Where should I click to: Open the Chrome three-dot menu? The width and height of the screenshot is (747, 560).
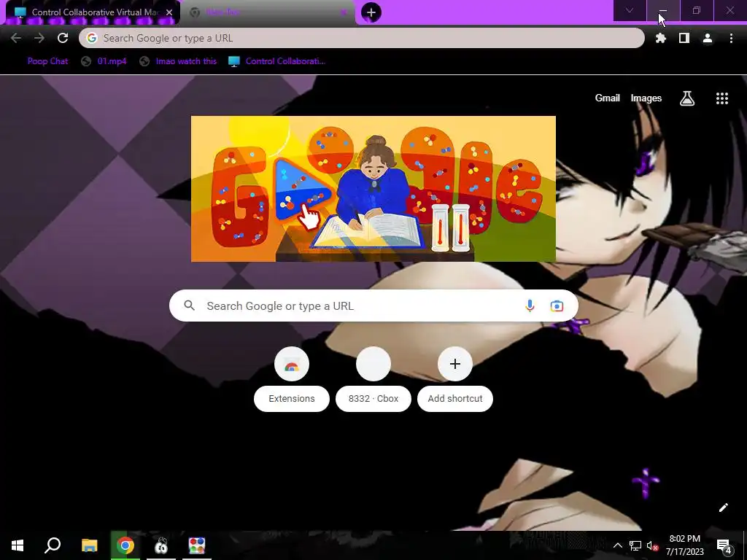point(731,38)
